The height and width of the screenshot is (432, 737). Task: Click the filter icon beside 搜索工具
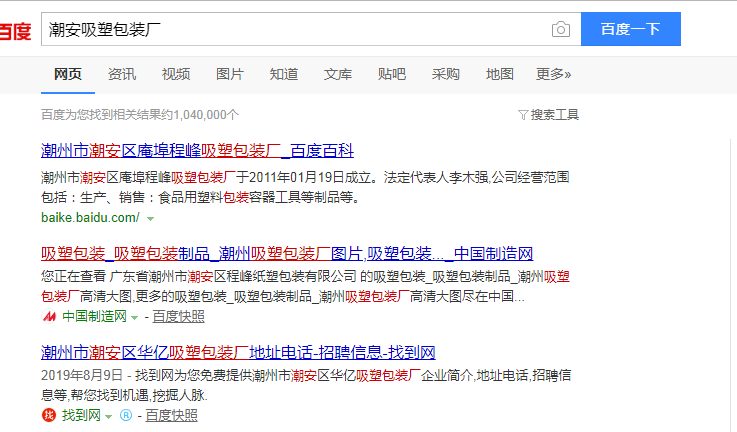(x=523, y=115)
